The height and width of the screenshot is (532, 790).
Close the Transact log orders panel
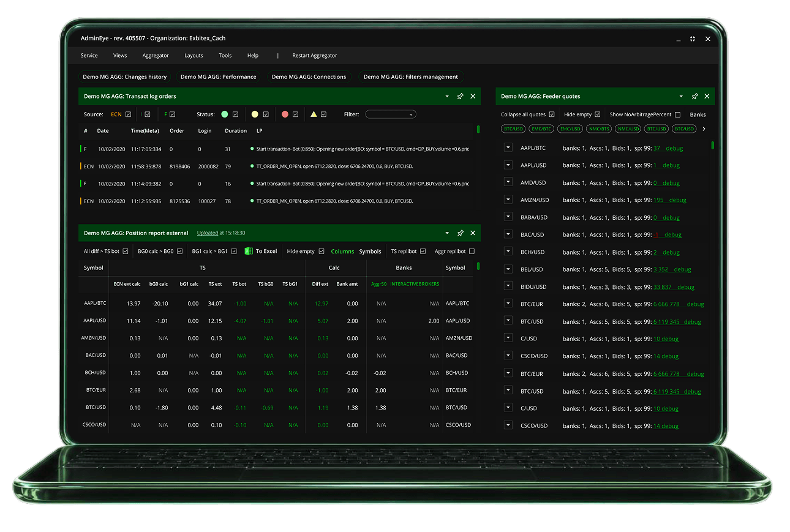coord(473,96)
